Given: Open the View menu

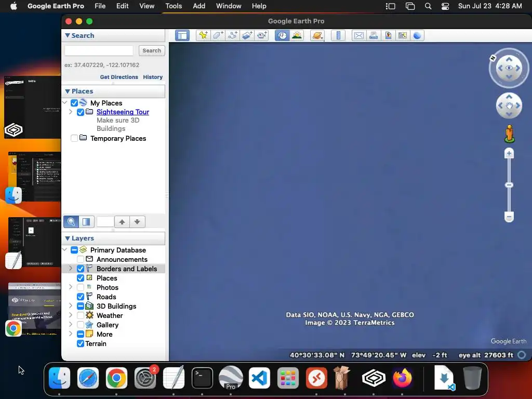Looking at the screenshot, I should 147,6.
